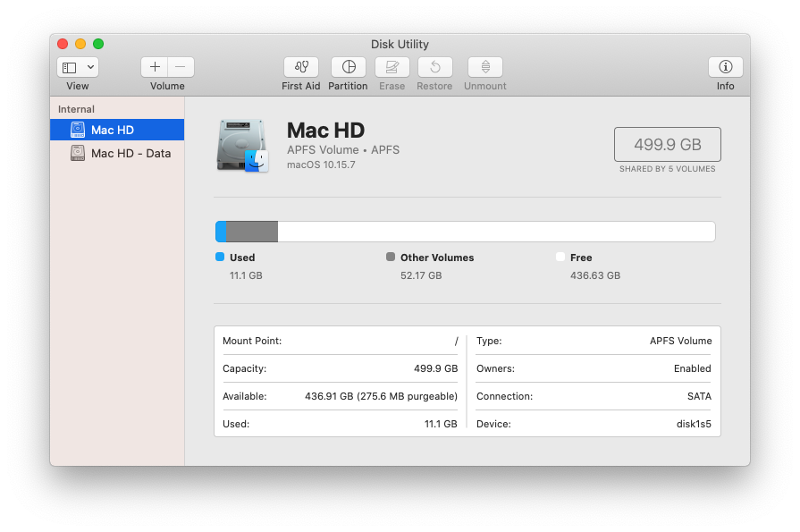Click the Connection SATA value
Image resolution: width=800 pixels, height=532 pixels.
pos(699,396)
